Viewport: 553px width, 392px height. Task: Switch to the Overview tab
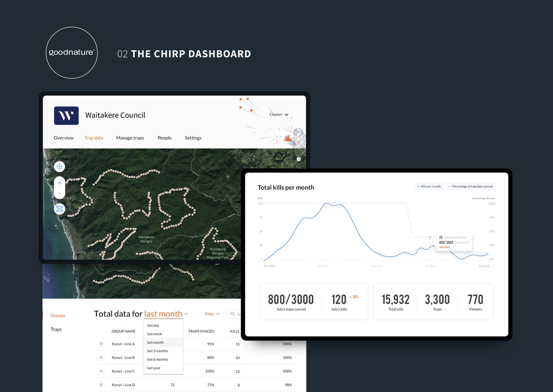(x=64, y=138)
